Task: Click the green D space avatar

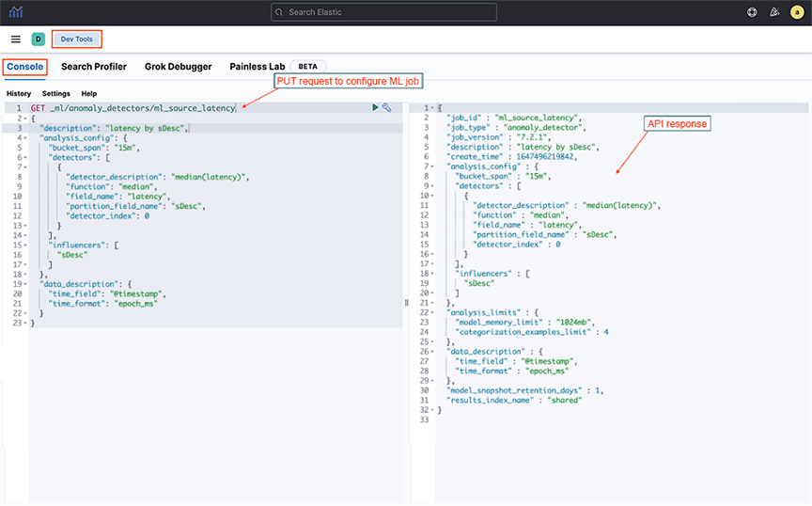Action: click(39, 40)
